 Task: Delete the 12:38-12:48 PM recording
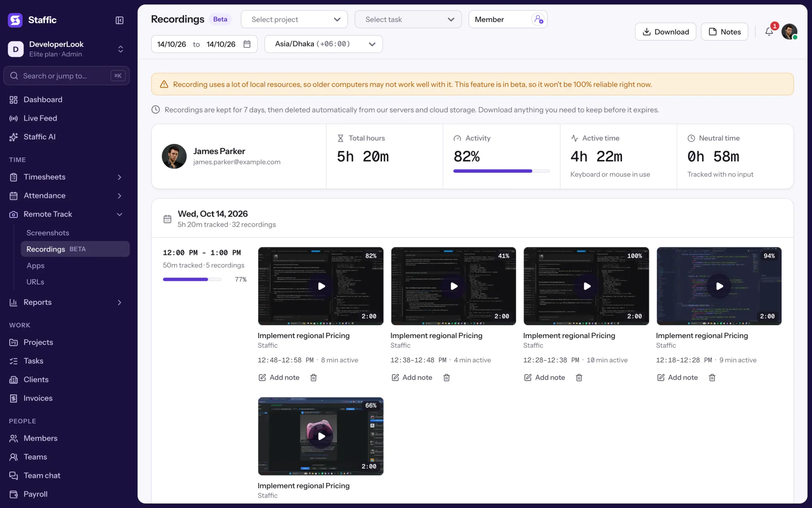[447, 378]
